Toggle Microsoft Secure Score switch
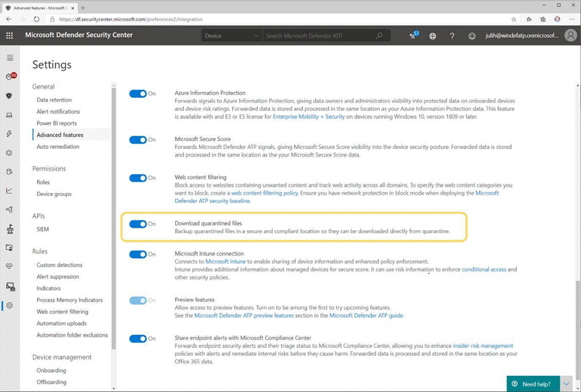 (138, 140)
